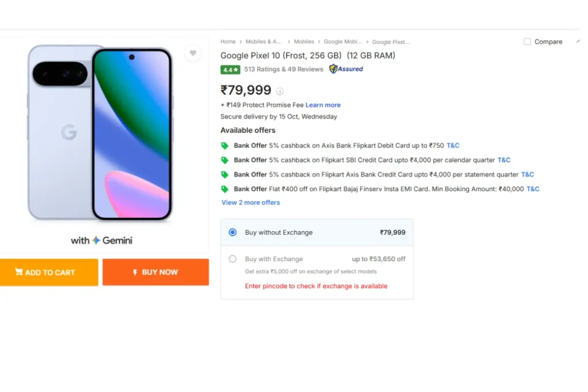Click the Flipkart Assured badge
Viewport: 588px width, 392px height.
pos(346,69)
